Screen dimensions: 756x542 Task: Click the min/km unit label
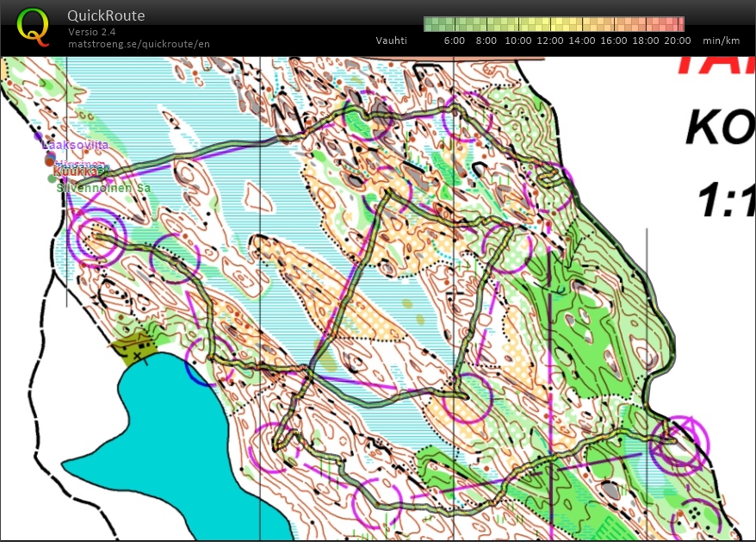coord(721,40)
